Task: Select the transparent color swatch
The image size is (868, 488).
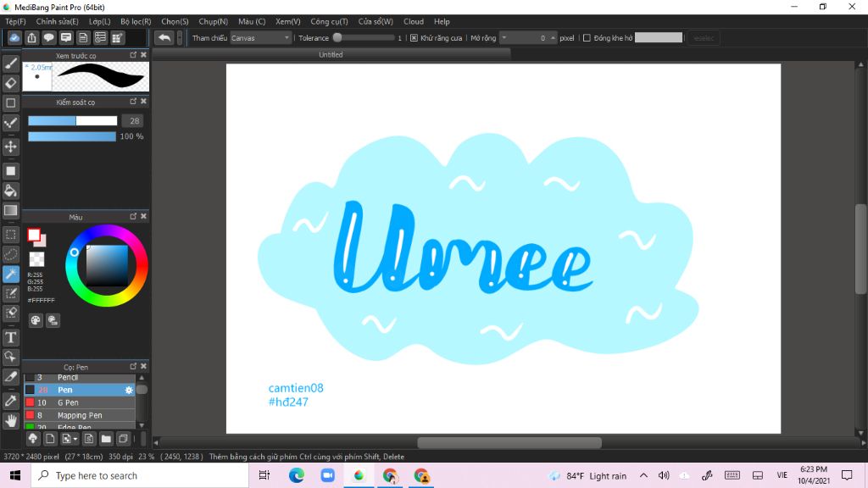Action: pyautogui.click(x=36, y=259)
